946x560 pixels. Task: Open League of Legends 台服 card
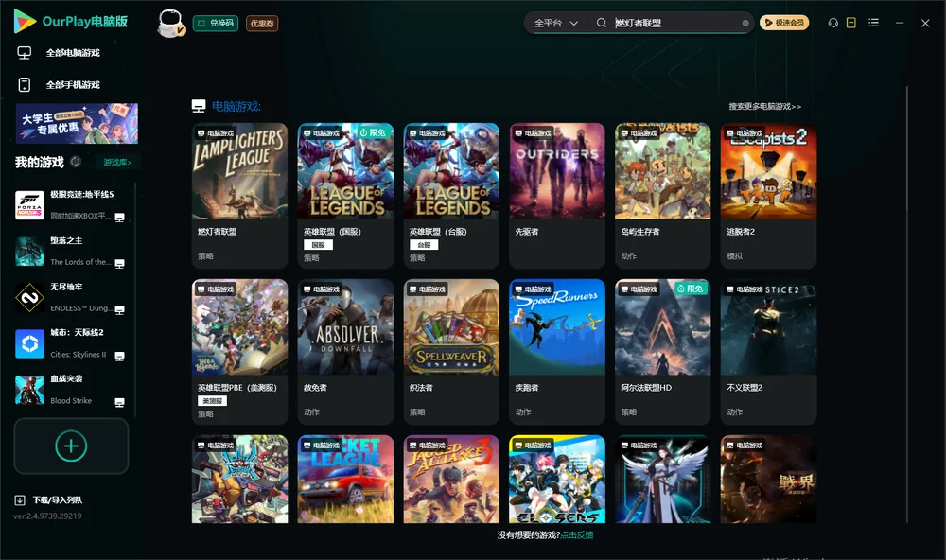point(451,196)
